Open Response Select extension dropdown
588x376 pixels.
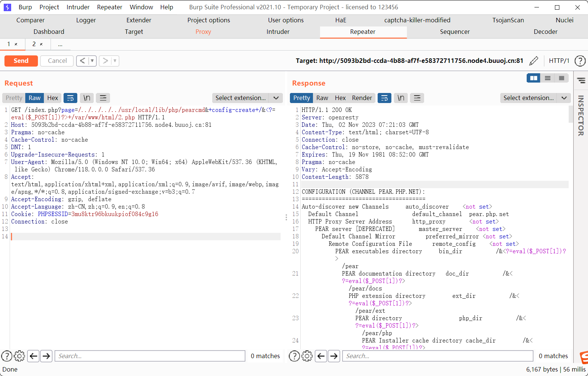coord(535,98)
